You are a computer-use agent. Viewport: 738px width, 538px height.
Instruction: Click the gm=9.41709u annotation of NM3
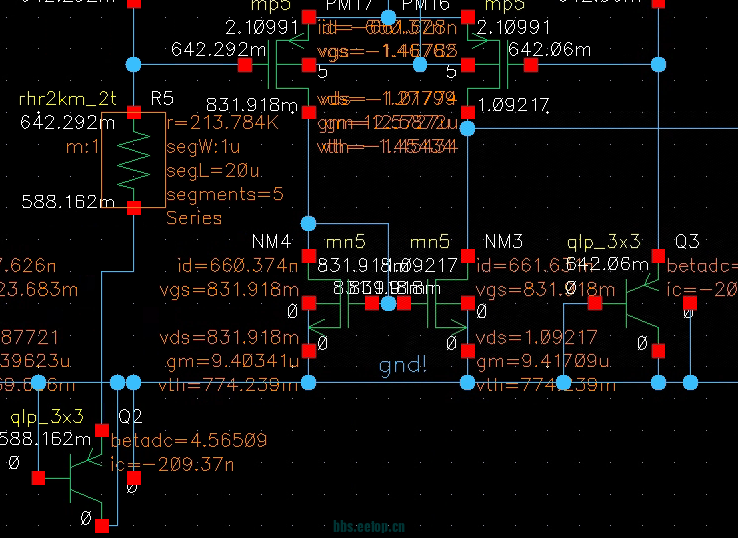544,361
